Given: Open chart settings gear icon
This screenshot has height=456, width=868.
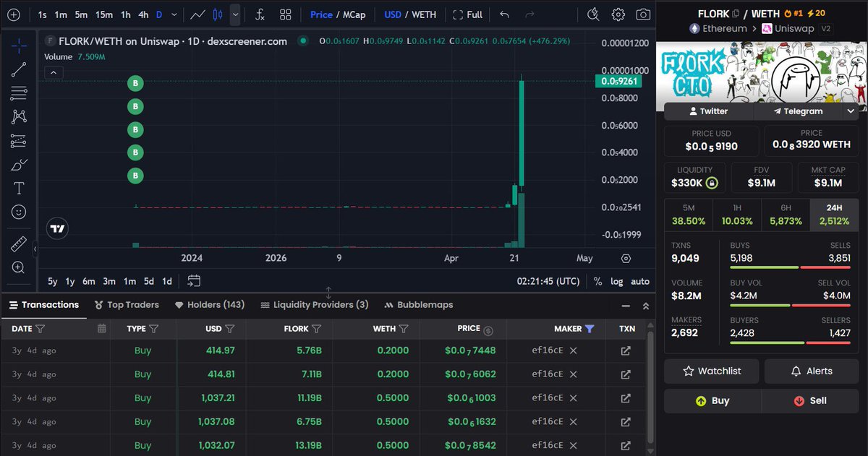Looking at the screenshot, I should coord(618,14).
